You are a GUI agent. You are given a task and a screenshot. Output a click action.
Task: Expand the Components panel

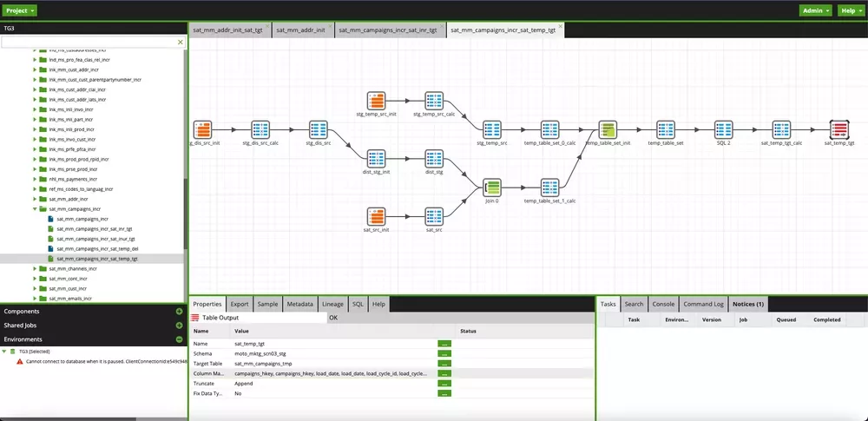click(179, 312)
